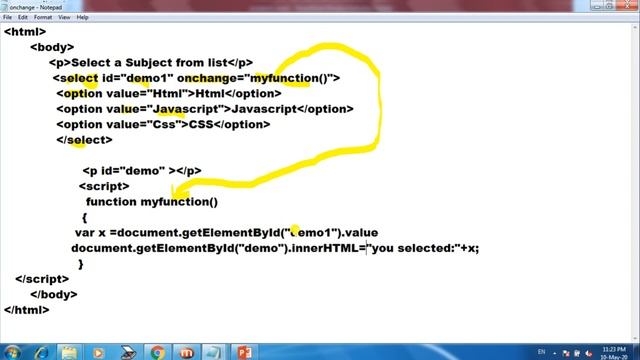This screenshot has height=360, width=640.
Task: Close the Notepad window
Action: [x=627, y=5]
